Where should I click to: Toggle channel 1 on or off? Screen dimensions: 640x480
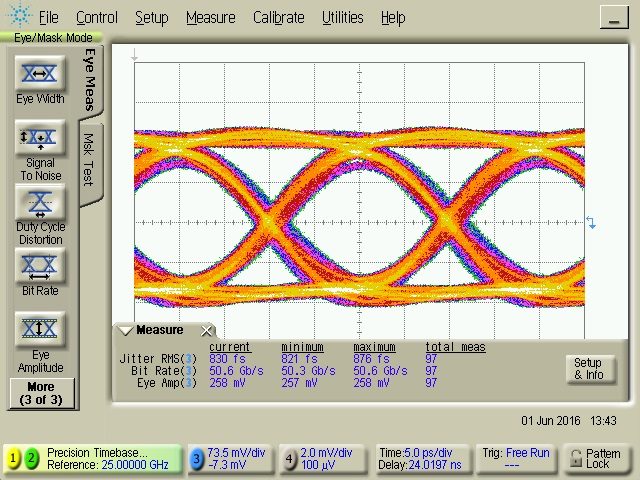coord(14,459)
